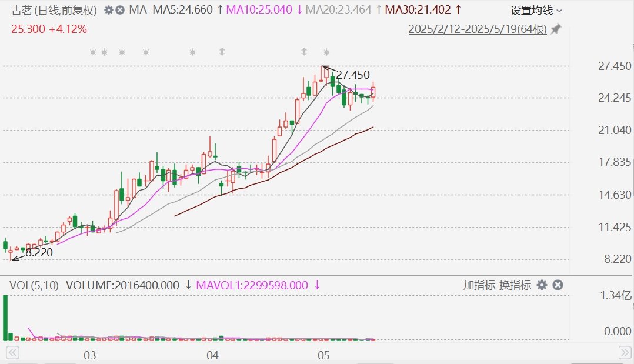
Task: Click the 24.245 price axis label
Action: 615,98
